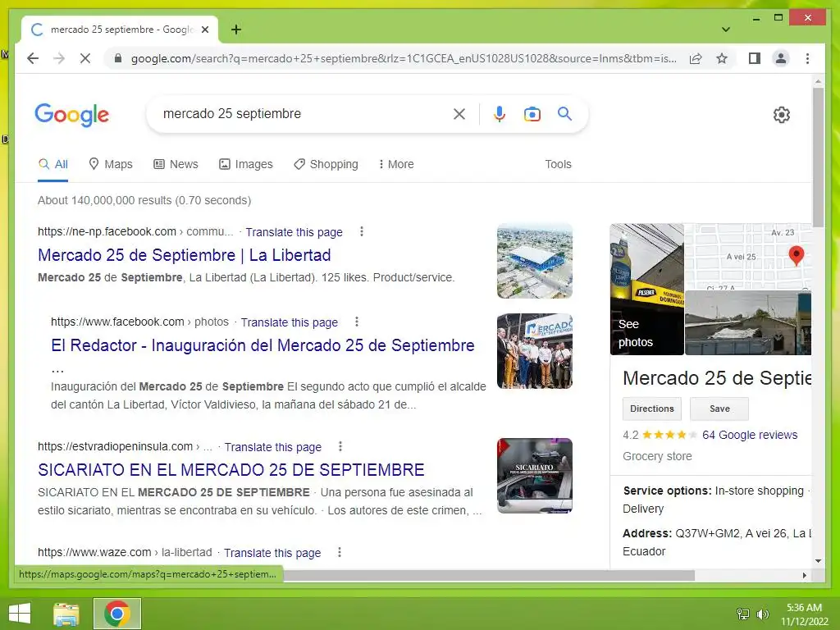840x630 pixels.
Task: Click the search query input field
Action: [303, 113]
